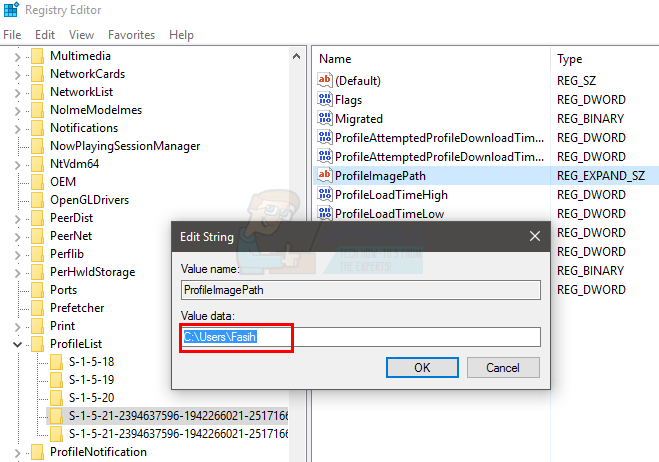Expand the Multimedia key
659x462 pixels.
[17, 57]
